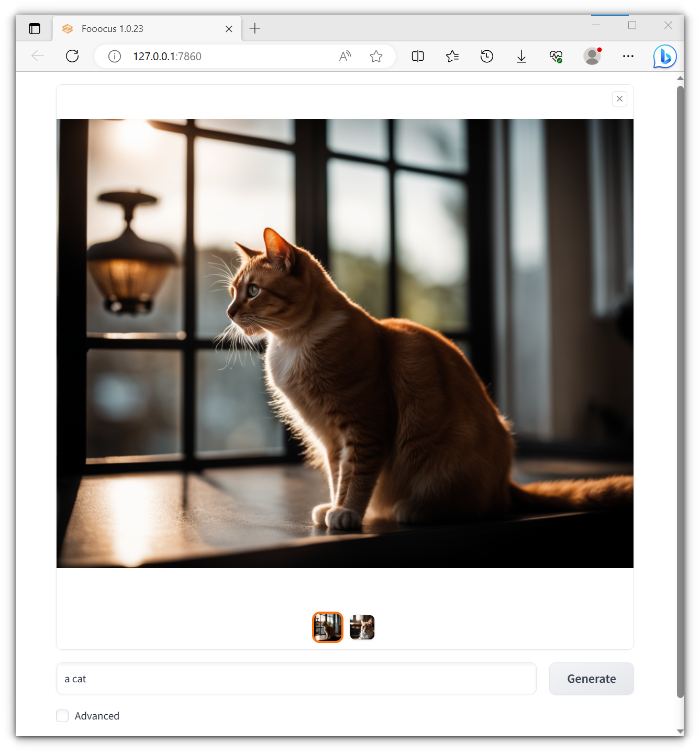Screen dimensions: 700x753
Task: Add this page to favorites
Action: (376, 56)
